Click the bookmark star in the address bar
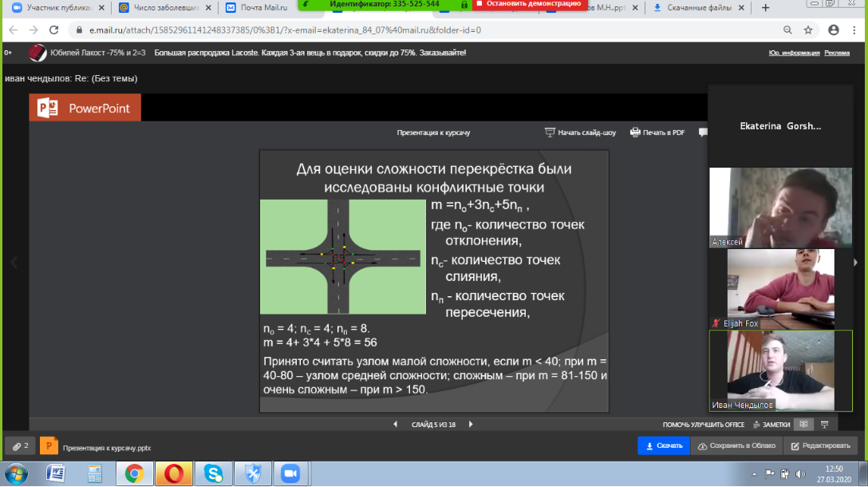Screen dimensions: 868x487 tap(808, 30)
